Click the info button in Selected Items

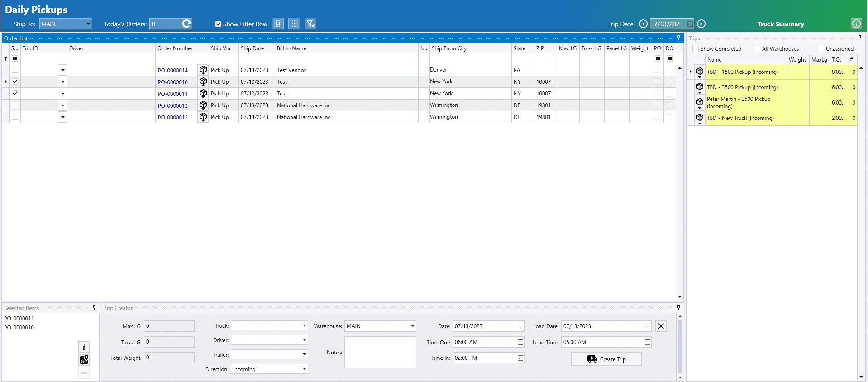click(84, 347)
